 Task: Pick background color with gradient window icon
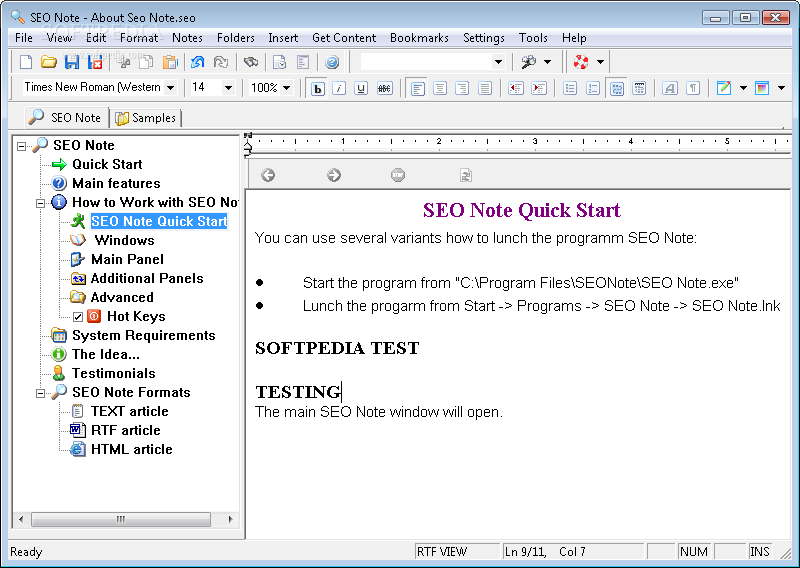(x=762, y=88)
